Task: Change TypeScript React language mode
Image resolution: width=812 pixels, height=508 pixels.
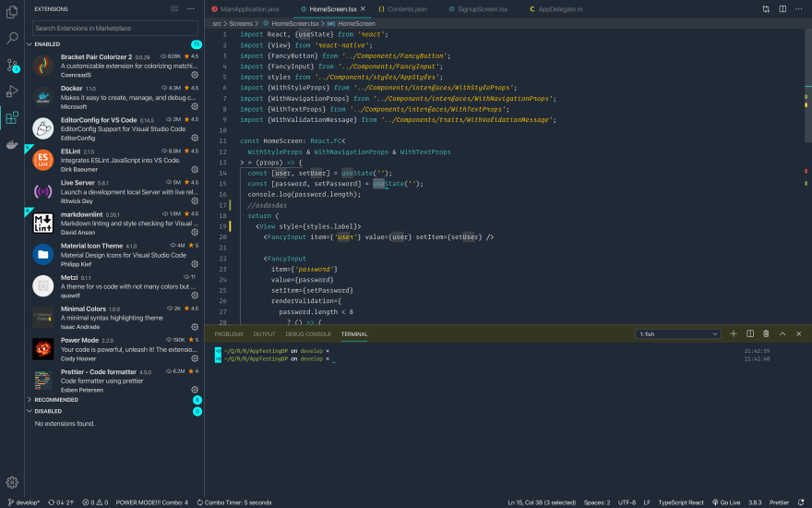Action: click(680, 502)
